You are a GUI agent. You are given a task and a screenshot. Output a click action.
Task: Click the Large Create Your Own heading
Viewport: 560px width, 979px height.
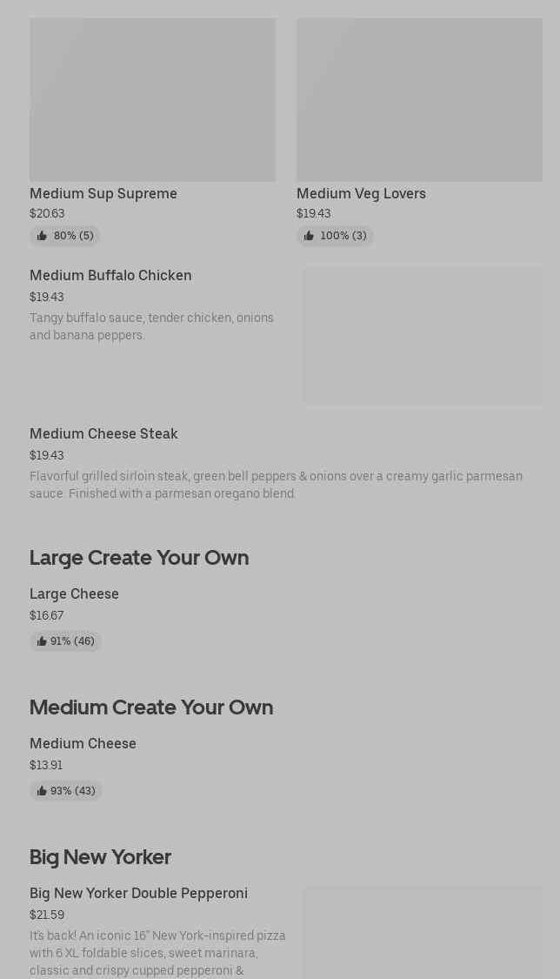(x=139, y=557)
